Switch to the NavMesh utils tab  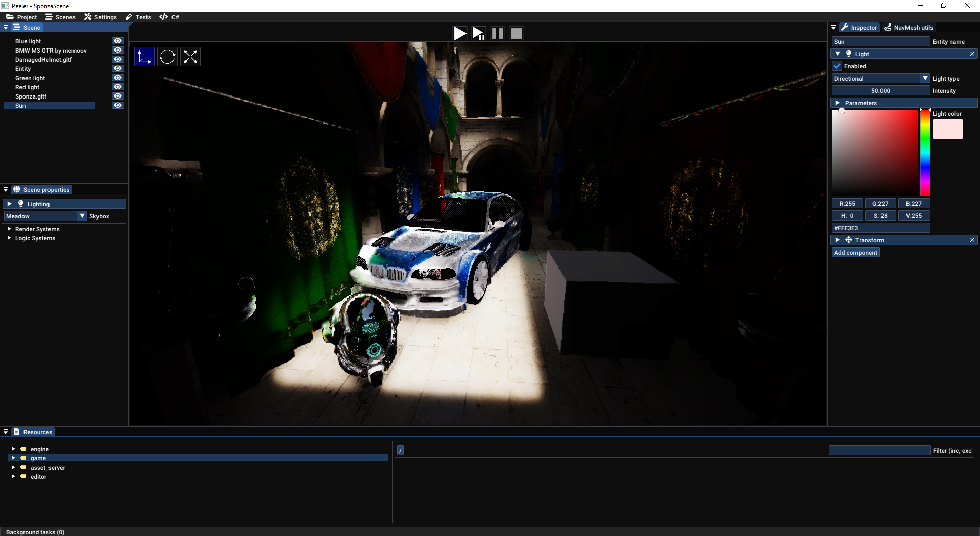click(x=909, y=28)
